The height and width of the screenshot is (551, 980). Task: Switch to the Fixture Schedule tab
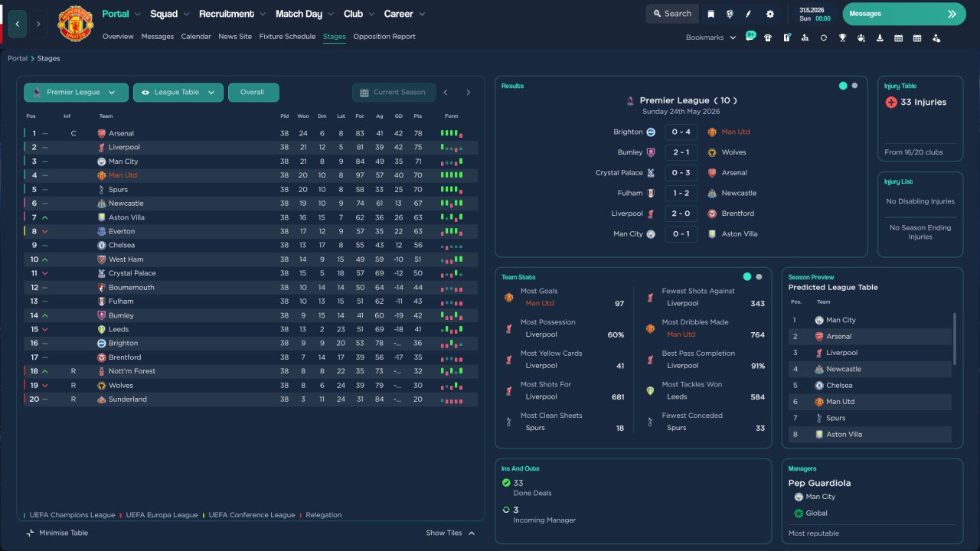(287, 37)
